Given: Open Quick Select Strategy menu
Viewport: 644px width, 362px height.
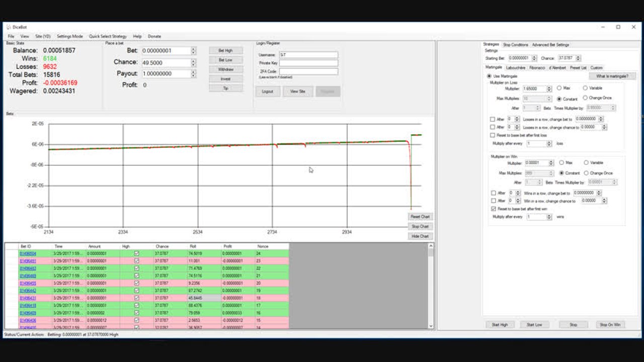Looking at the screenshot, I should pyautogui.click(x=108, y=36).
